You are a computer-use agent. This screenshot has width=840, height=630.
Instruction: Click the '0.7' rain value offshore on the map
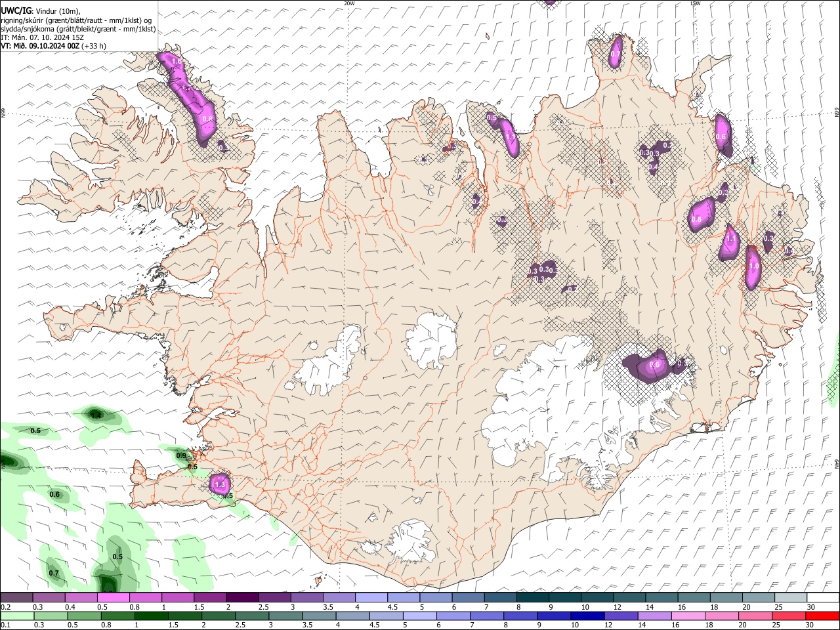[x=54, y=574]
